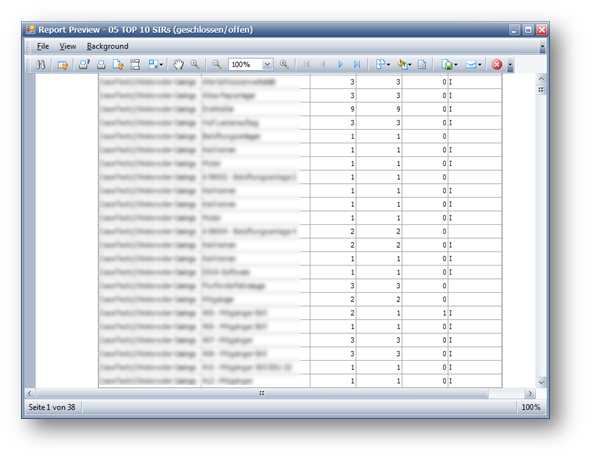Click the red close preview button

(x=496, y=65)
